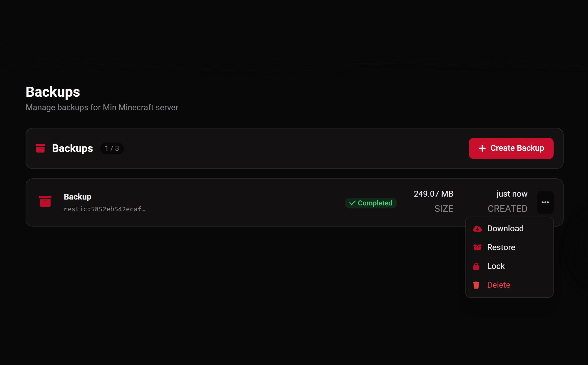Click the archive box icon on the Backup row
This screenshot has width=588, height=365.
click(45, 202)
